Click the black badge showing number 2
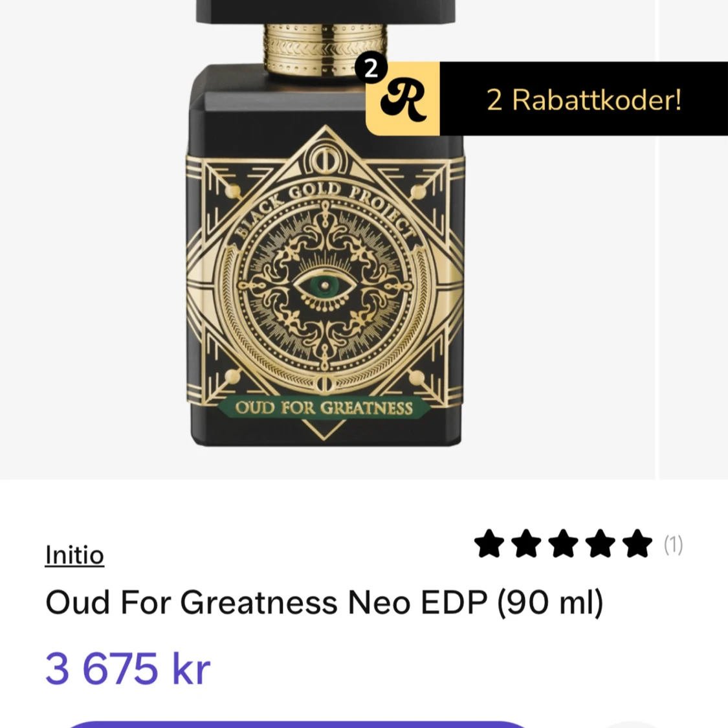The image size is (728, 728). coord(371,68)
